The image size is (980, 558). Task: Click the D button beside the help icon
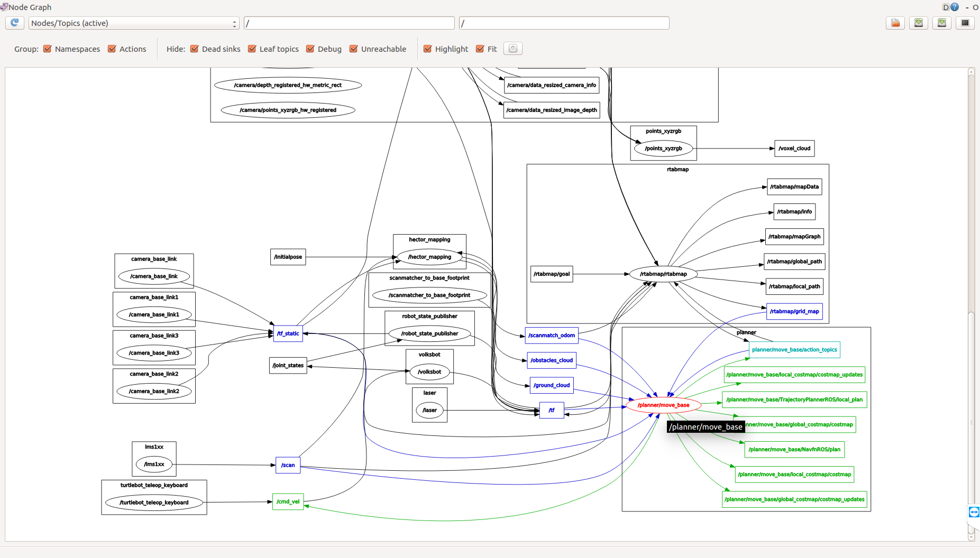point(946,7)
